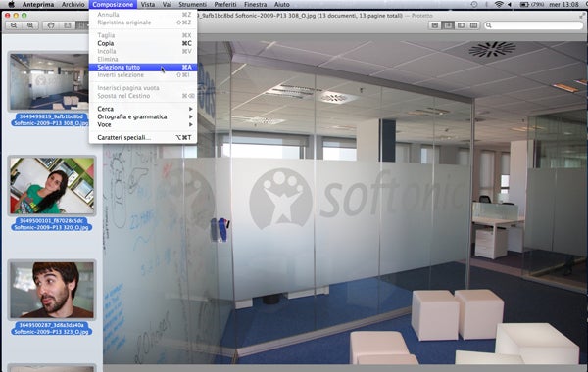This screenshot has width=588, height=372.
Task: Open the Strumenti menu
Action: point(192,5)
